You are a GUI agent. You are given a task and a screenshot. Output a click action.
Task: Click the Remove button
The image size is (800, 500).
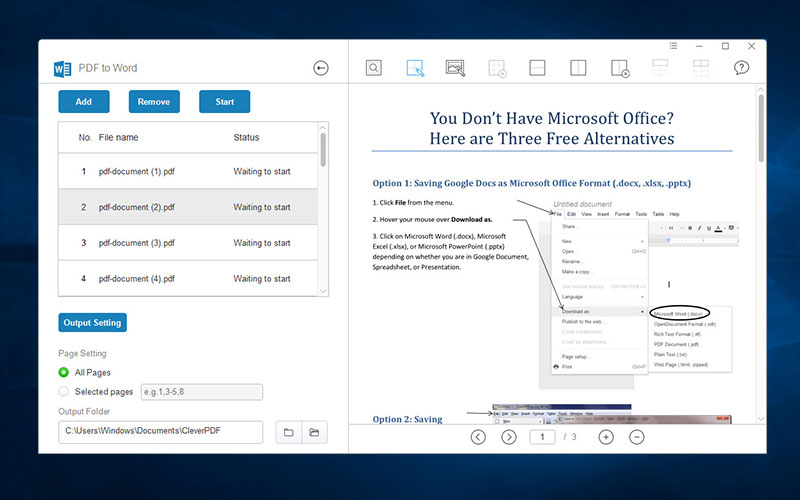point(154,102)
